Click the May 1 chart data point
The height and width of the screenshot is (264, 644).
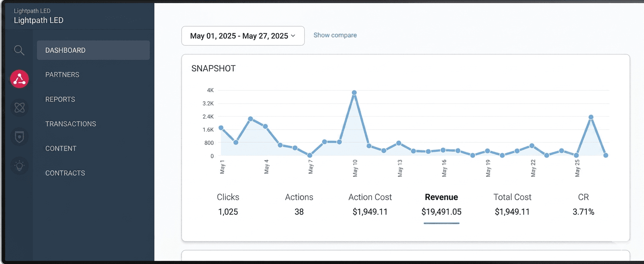[221, 128]
